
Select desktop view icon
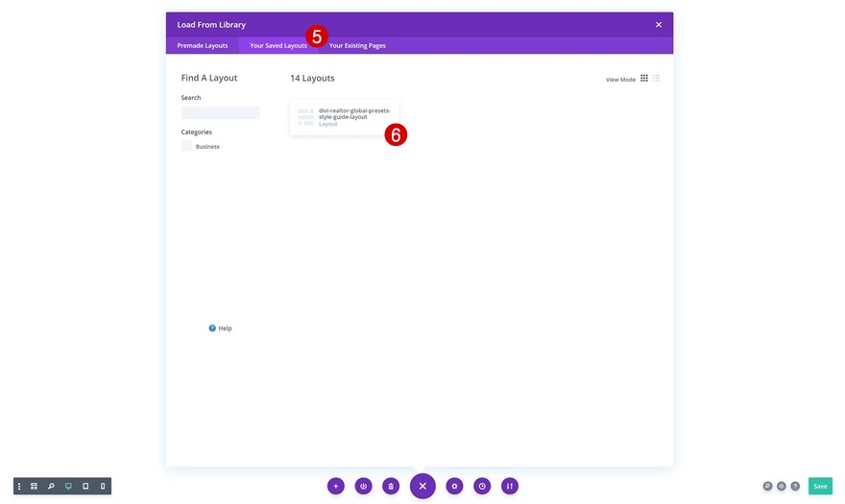pyautogui.click(x=68, y=486)
